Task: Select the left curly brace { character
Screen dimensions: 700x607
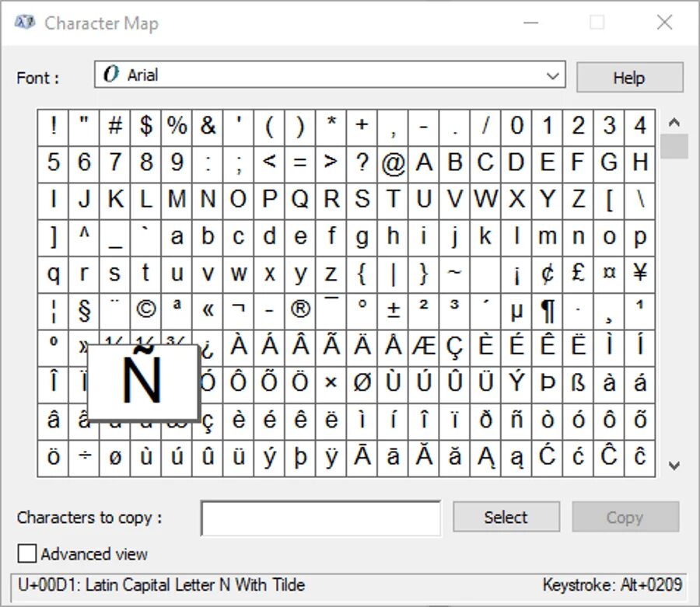Action: coord(362,273)
